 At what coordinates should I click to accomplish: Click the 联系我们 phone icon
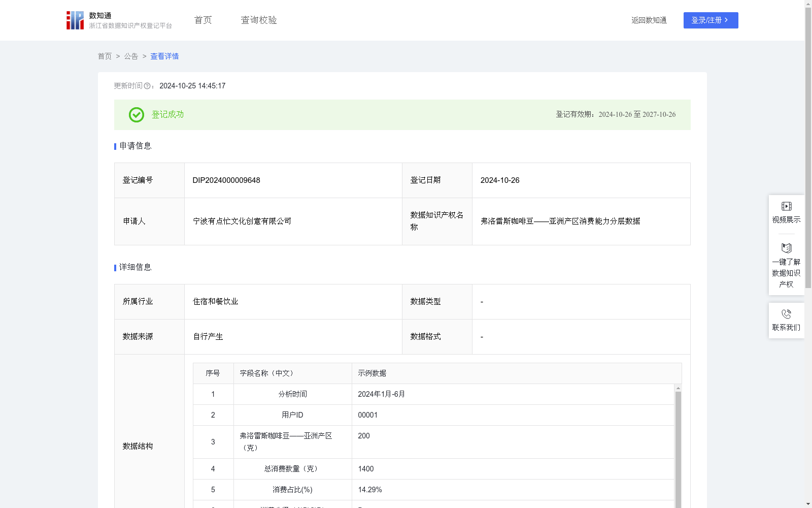(x=786, y=314)
